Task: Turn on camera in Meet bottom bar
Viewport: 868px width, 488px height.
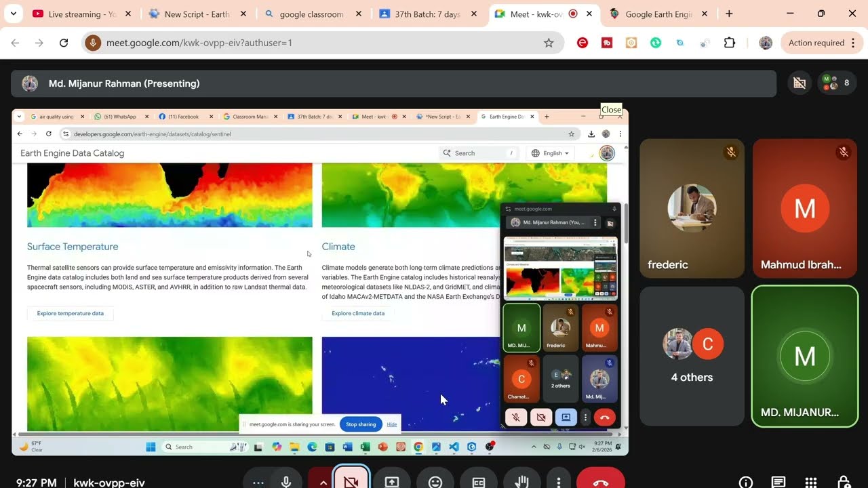Action: point(351,481)
